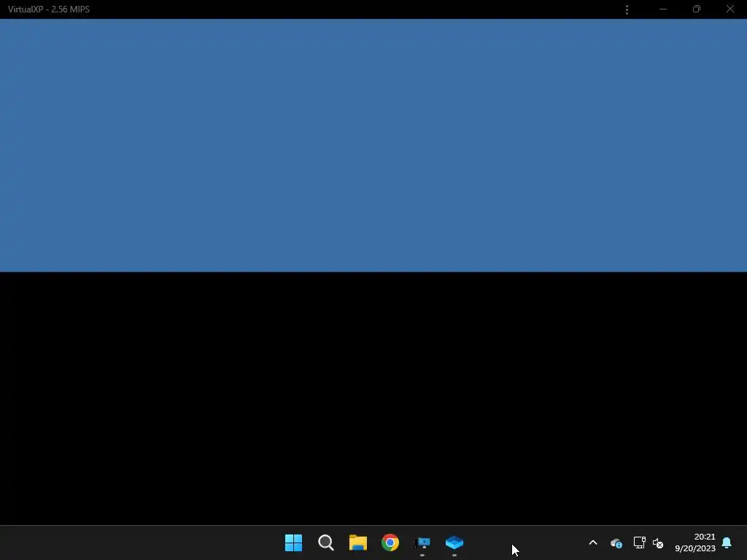
Task: Click the muted speaker volume icon
Action: coord(658,542)
